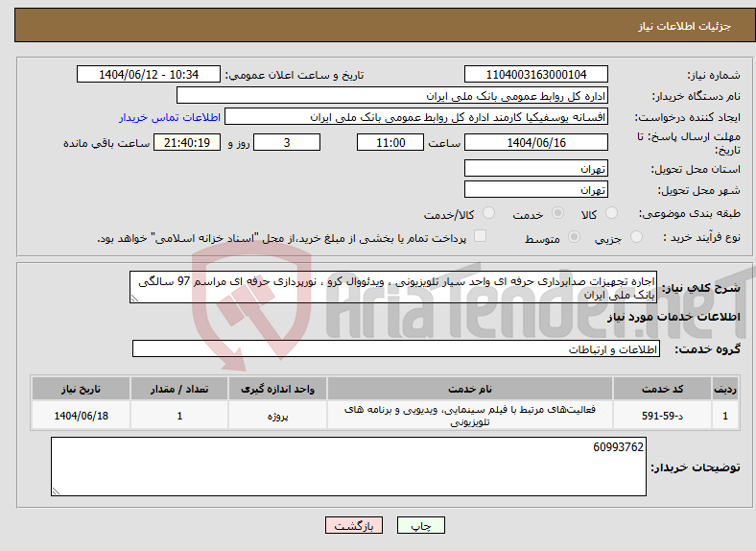Click the پروژه unit cell
756x551 pixels.
pyautogui.click(x=277, y=415)
